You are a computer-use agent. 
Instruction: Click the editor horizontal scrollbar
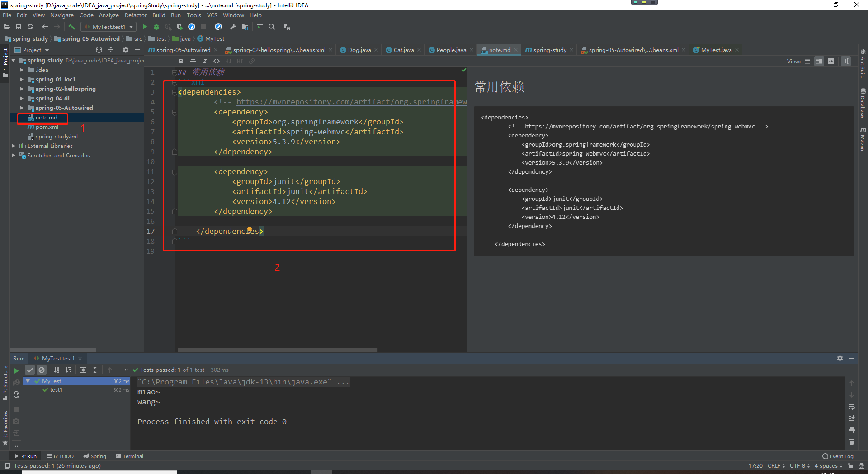[278, 350]
